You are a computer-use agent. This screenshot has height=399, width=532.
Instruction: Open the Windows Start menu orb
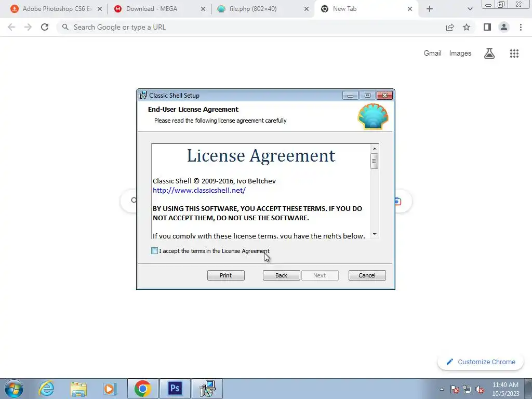click(14, 389)
